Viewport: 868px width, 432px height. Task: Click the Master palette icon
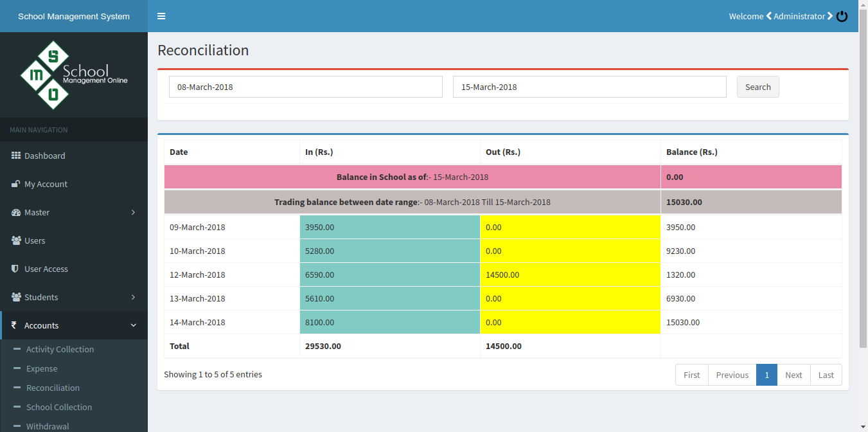[x=16, y=212]
